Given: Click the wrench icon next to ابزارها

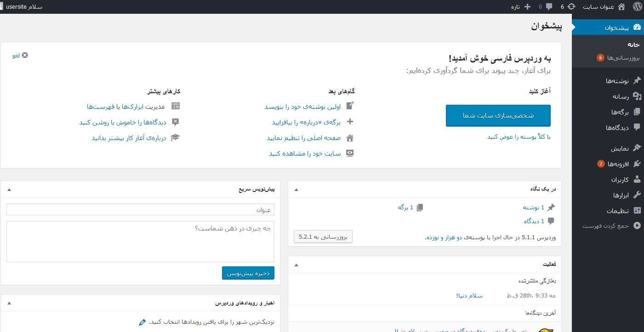Looking at the screenshot, I should [x=637, y=195].
